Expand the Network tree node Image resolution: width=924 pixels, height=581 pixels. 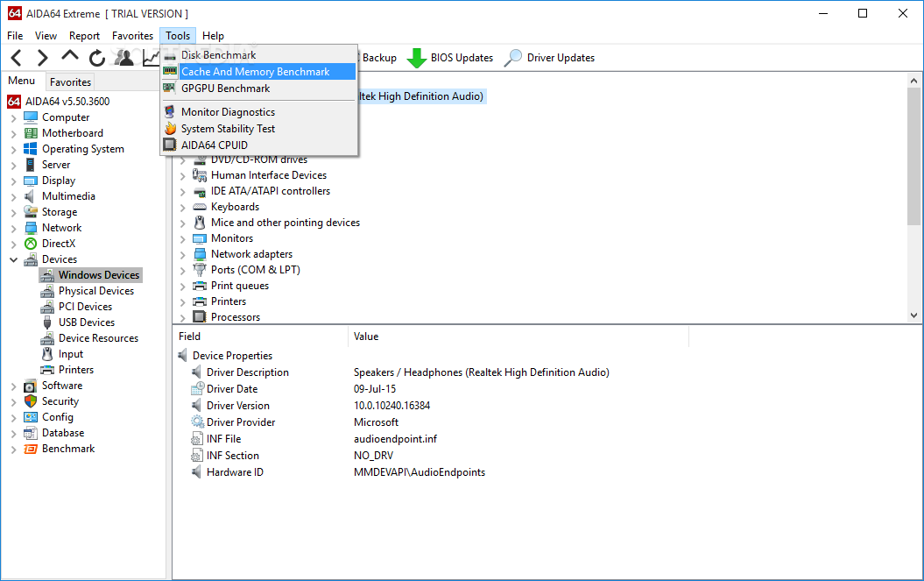(x=13, y=228)
